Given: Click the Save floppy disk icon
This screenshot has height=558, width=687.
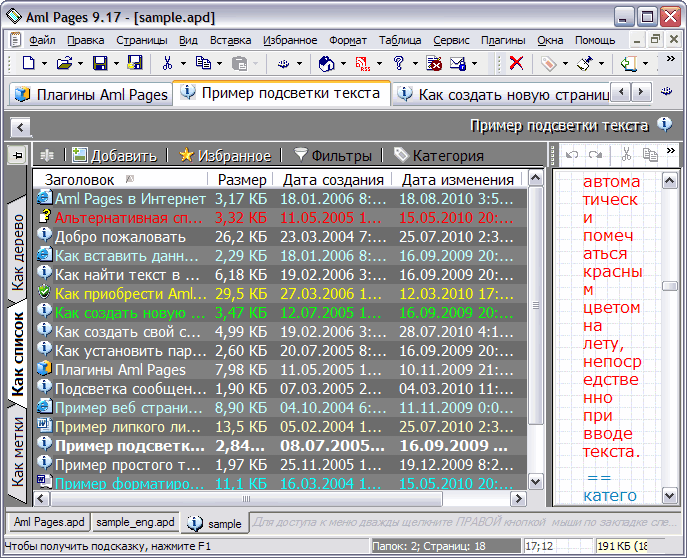Looking at the screenshot, I should [100, 64].
